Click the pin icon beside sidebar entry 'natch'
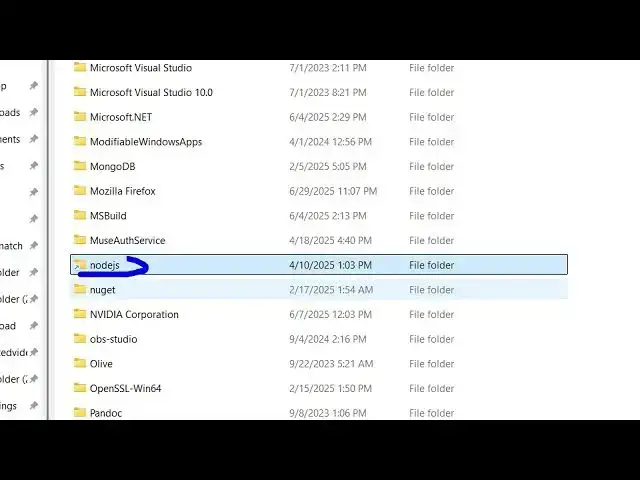Screen dimensions: 640x480 [34, 246]
